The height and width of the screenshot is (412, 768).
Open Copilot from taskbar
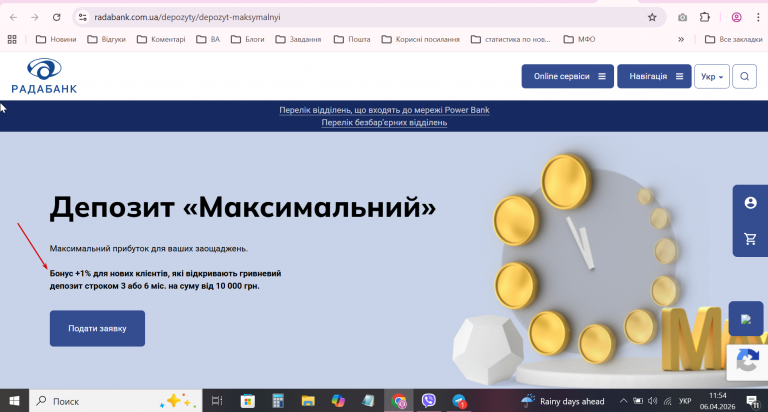click(338, 401)
